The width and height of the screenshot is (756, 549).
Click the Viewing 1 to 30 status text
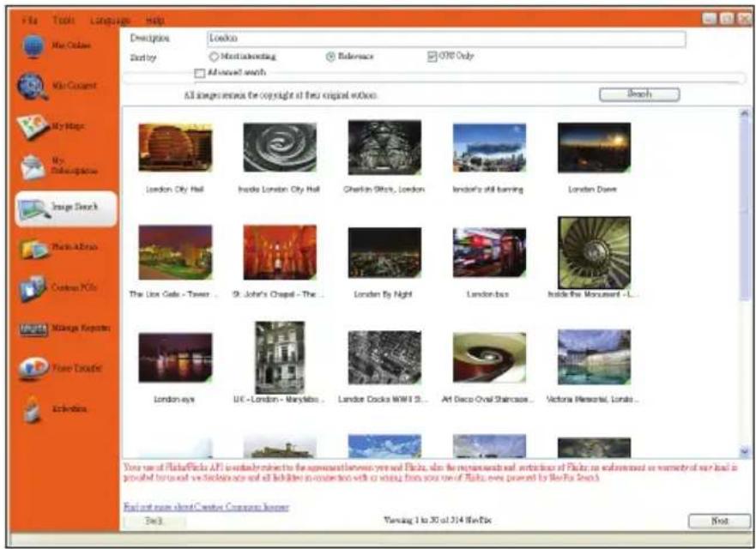pos(438,520)
